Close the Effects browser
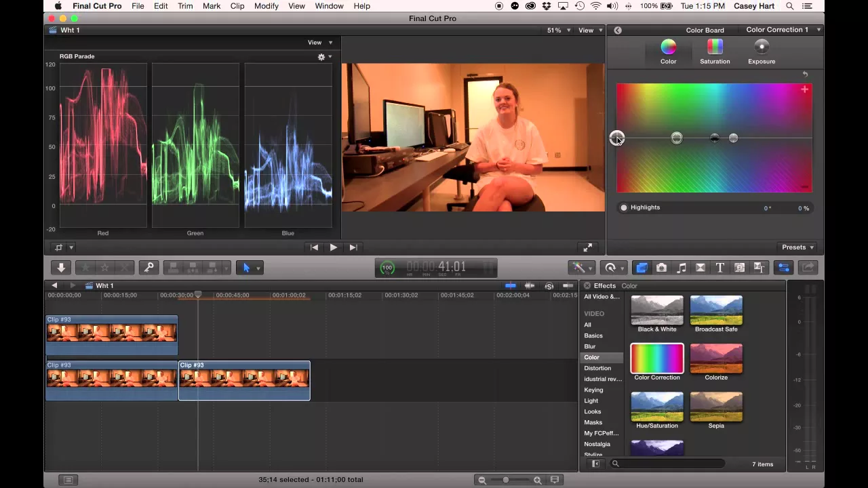868x488 pixels. 587,286
